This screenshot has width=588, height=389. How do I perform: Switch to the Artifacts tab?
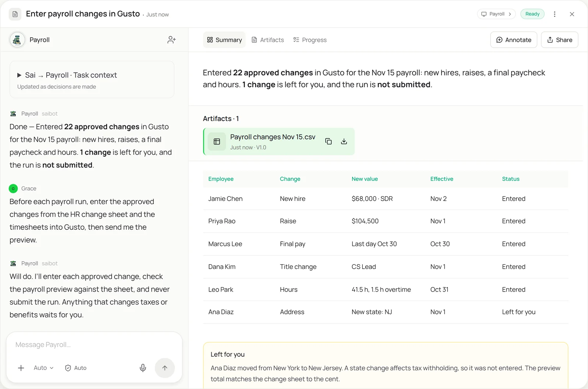click(x=268, y=40)
